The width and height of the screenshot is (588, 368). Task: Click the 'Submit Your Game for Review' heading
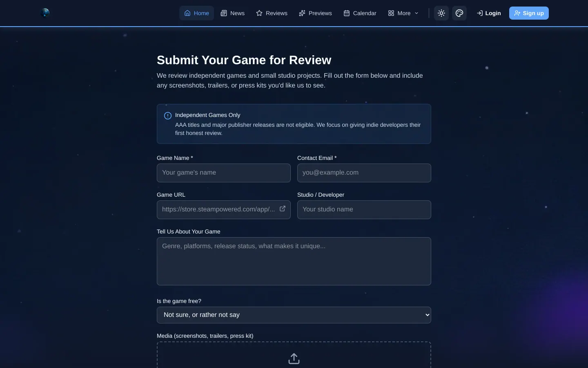244,60
